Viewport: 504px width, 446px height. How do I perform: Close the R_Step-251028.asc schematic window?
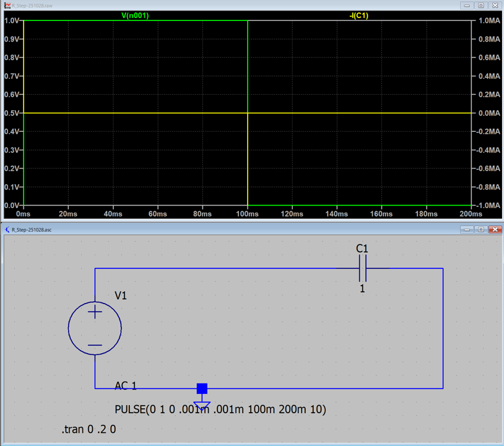494,229
